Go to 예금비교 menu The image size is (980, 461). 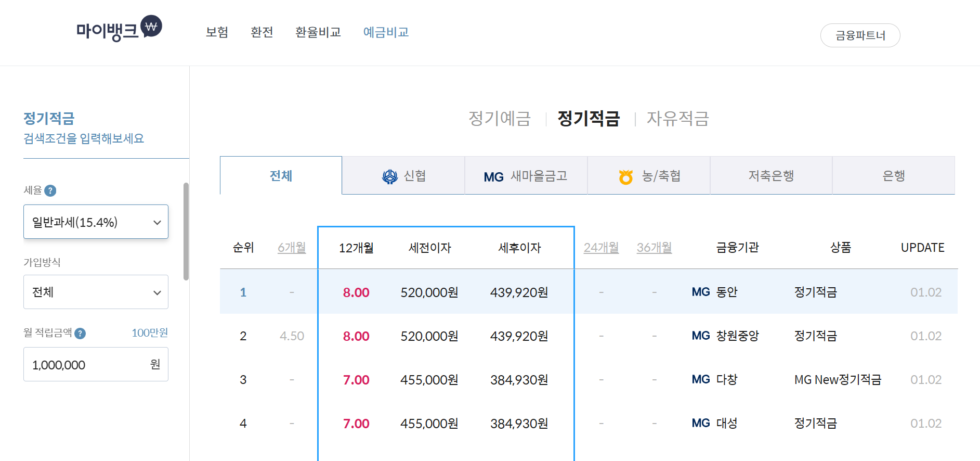[x=386, y=32]
